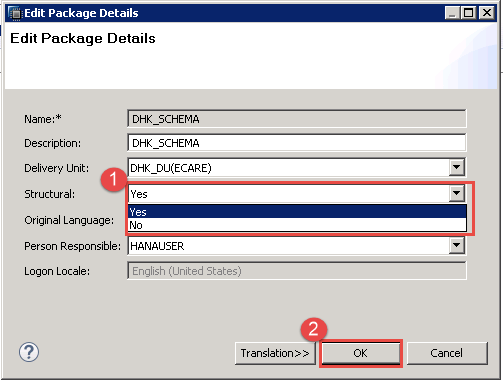This screenshot has height=382, width=503.
Task: Open the help question mark icon
Action: (29, 352)
